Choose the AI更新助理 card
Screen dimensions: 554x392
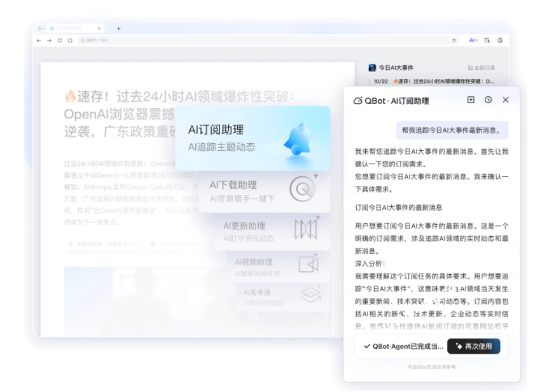[270, 230]
